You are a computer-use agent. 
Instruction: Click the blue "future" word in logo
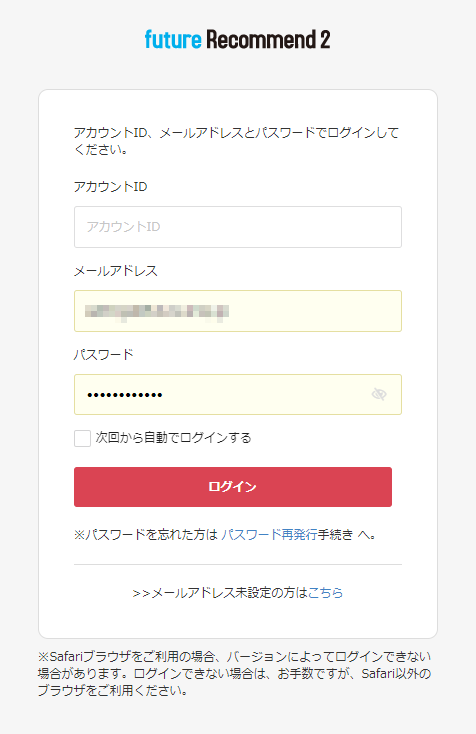(173, 39)
